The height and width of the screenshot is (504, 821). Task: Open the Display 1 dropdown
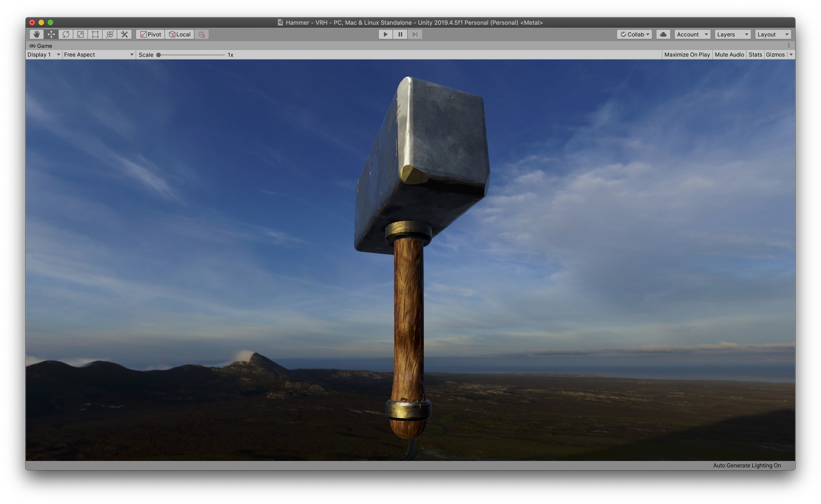[44, 55]
